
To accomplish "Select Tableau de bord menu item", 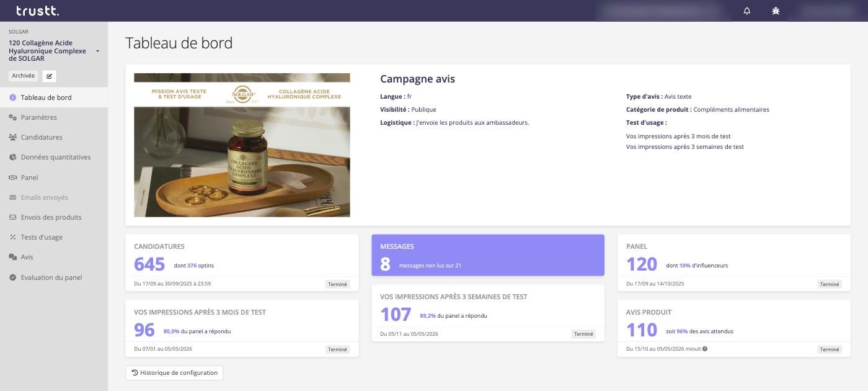I will tap(54, 97).
